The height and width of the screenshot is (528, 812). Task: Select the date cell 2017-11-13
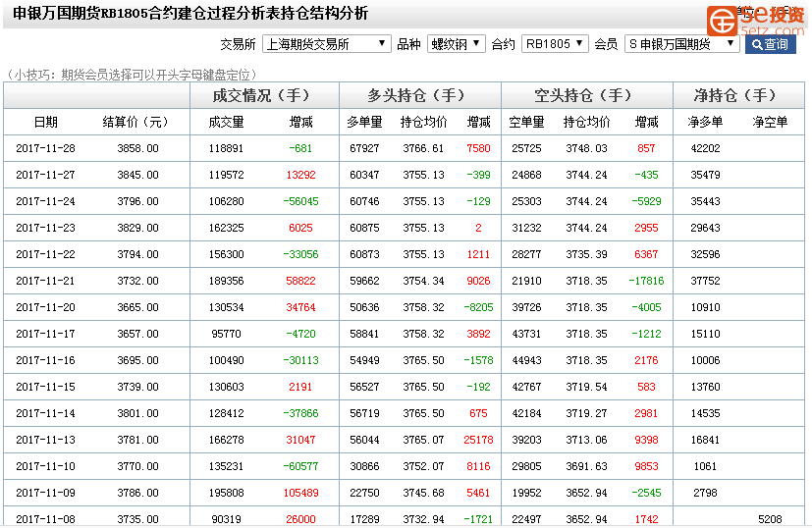coord(45,440)
